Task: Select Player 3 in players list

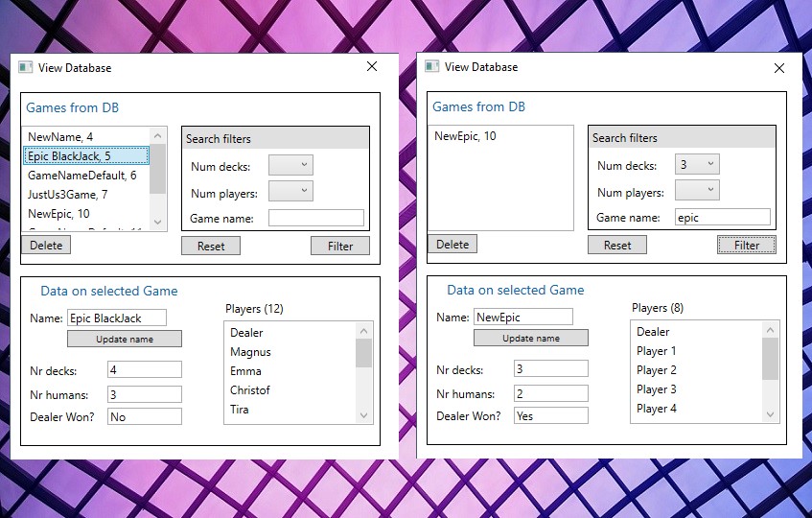Action: 697,389
